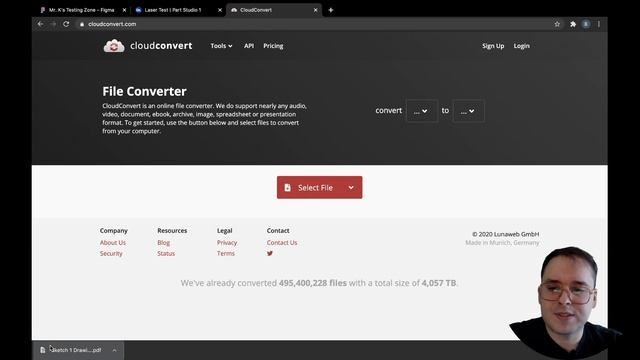
Task: Expand Select File source options arrow
Action: (351, 187)
